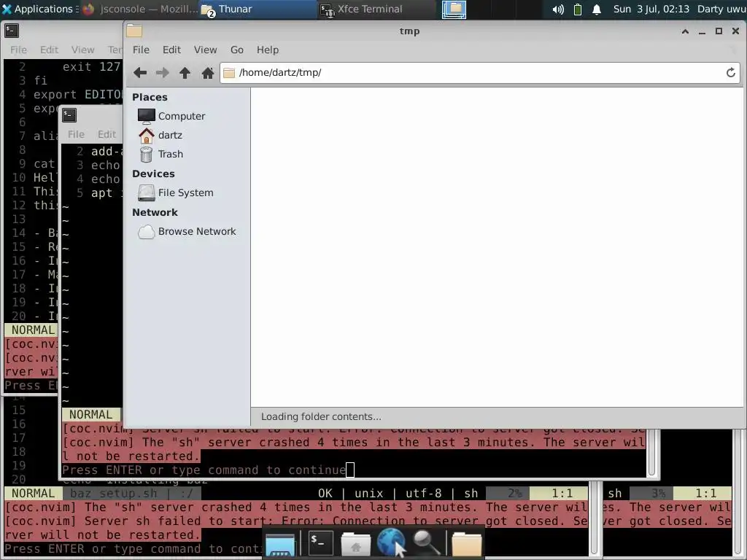This screenshot has width=747, height=560.
Task: Open application finder magnifier in dock
Action: pos(425,542)
